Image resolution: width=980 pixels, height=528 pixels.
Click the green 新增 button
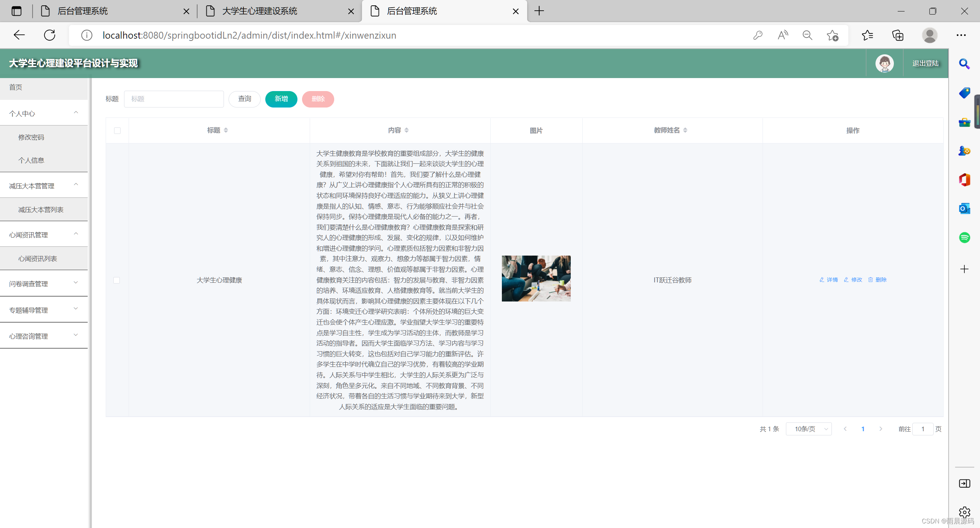point(281,99)
